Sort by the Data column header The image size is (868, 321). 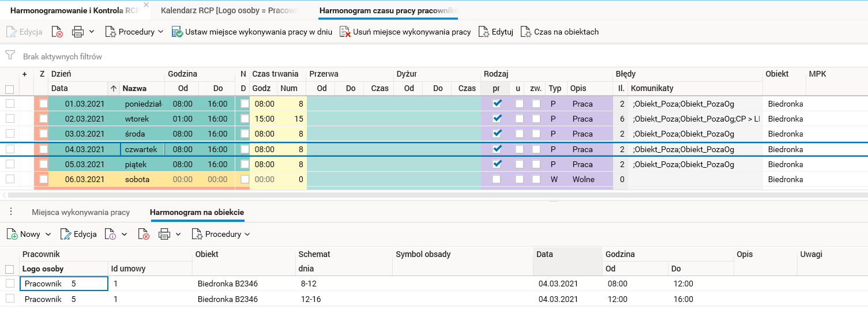point(78,89)
